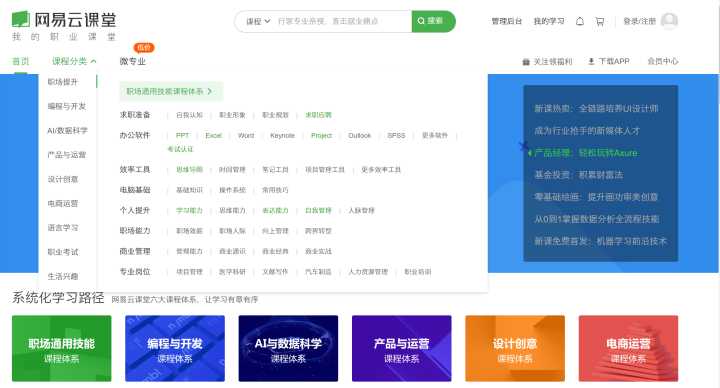Viewport: 720px width, 388px height.
Task: Click the Outlook subcategory
Action: pos(360,135)
